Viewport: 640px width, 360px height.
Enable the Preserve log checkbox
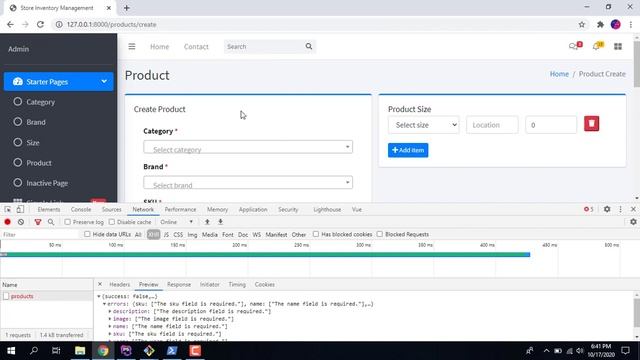pyautogui.click(x=67, y=222)
